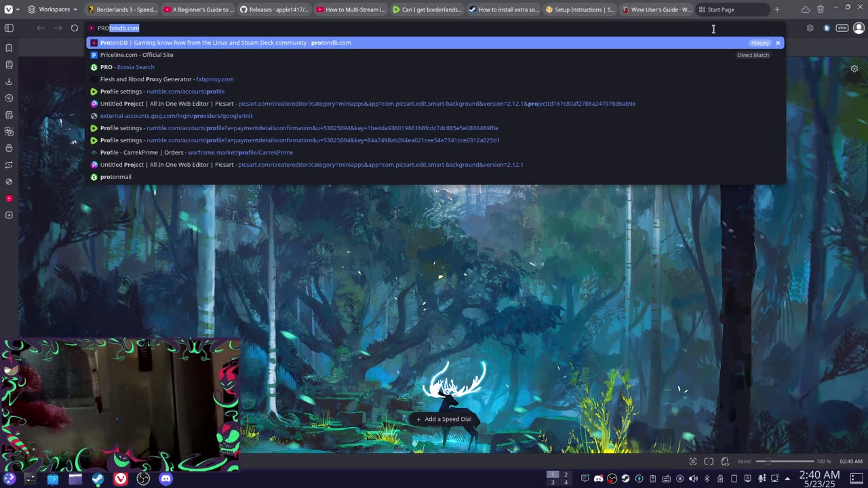Switch to A Beginner's Guide tab
The width and height of the screenshot is (868, 488).
(x=198, y=9)
